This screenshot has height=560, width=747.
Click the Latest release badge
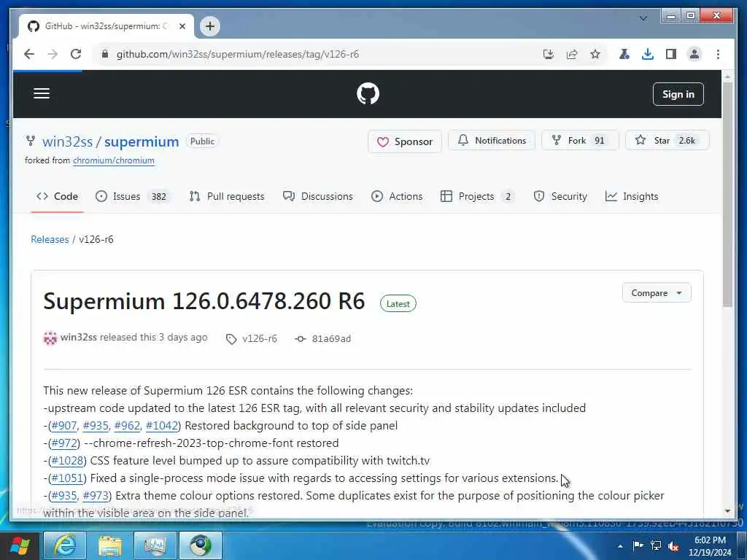coord(398,304)
